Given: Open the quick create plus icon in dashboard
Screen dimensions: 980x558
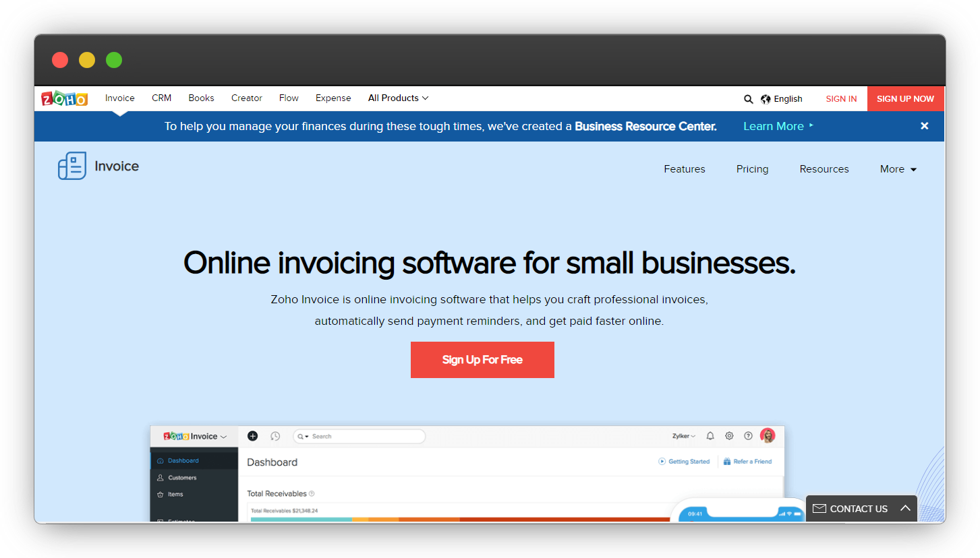Looking at the screenshot, I should click(x=252, y=436).
